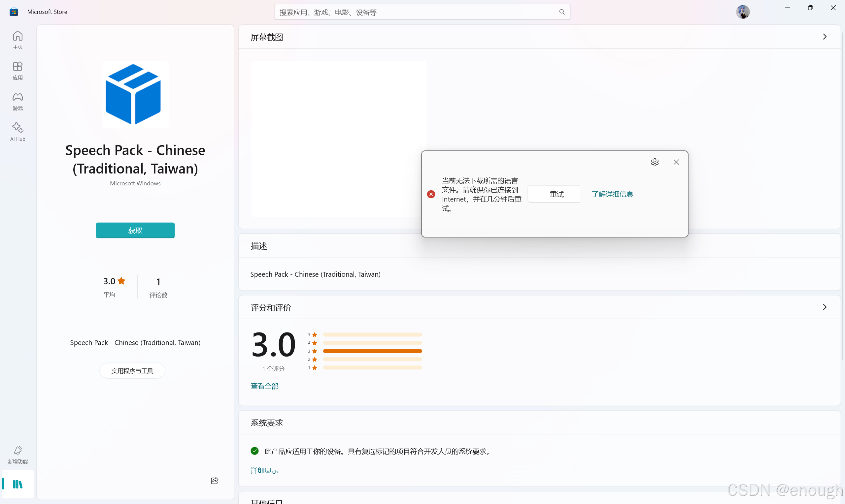Click the share icon on app card
Image resolution: width=845 pixels, height=504 pixels.
[215, 481]
